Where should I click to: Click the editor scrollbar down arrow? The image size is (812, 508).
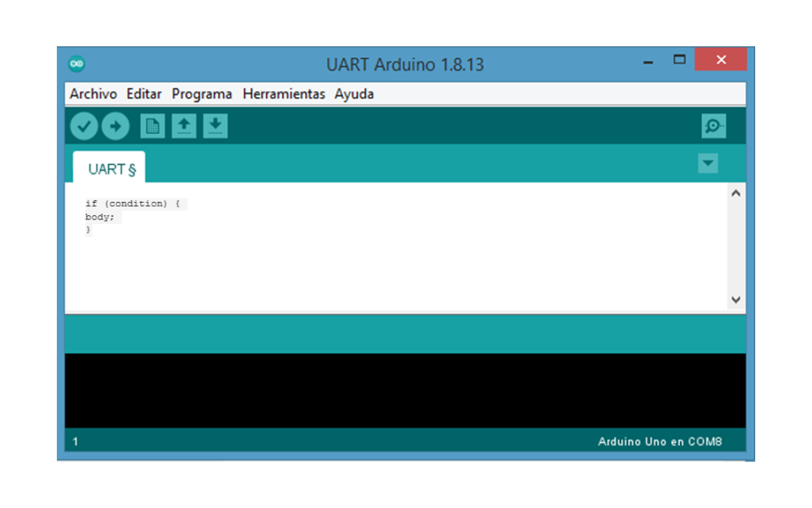click(736, 299)
